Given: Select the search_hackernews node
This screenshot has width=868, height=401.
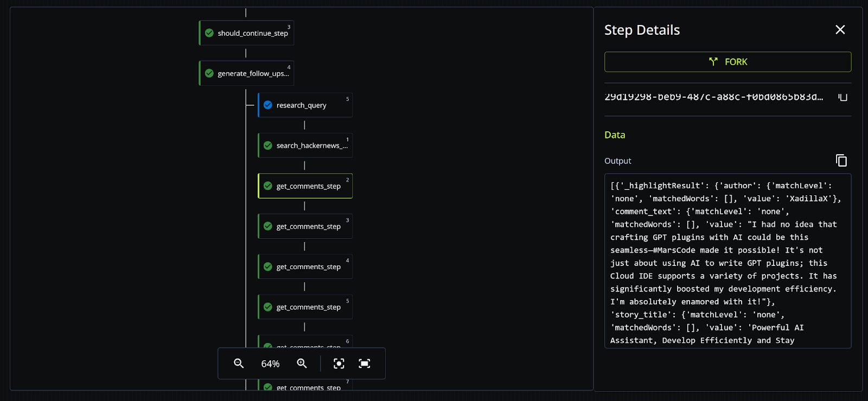Looking at the screenshot, I should [305, 145].
